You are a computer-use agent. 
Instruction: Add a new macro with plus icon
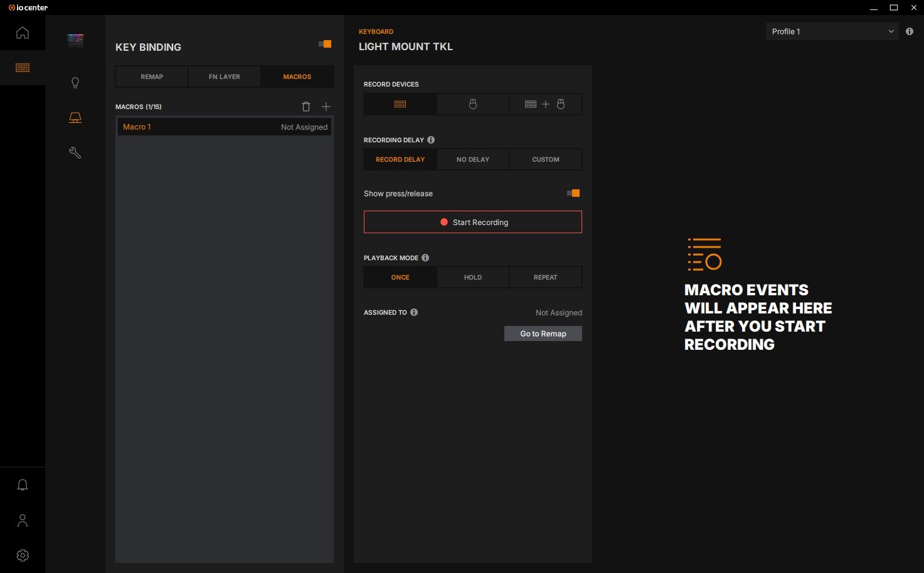pos(326,107)
